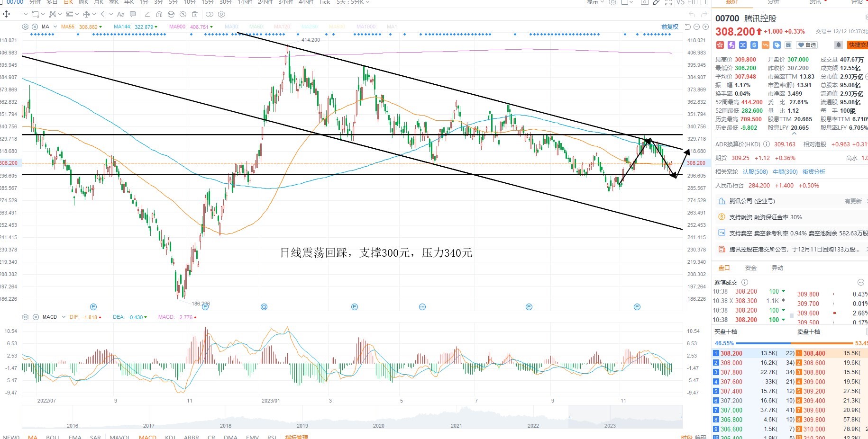Toggle the MAVOL sub-chart indicator

coord(119,437)
